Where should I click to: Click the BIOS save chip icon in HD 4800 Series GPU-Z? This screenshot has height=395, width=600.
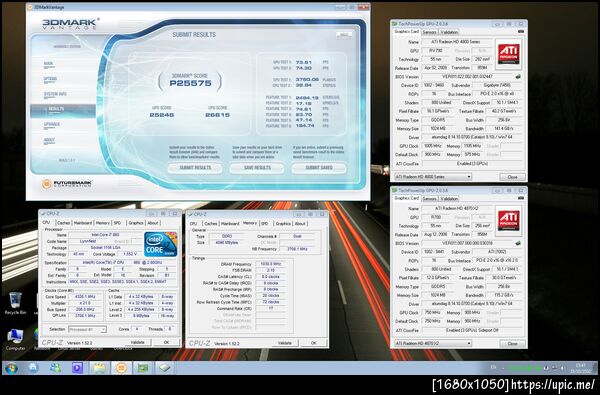[518, 77]
